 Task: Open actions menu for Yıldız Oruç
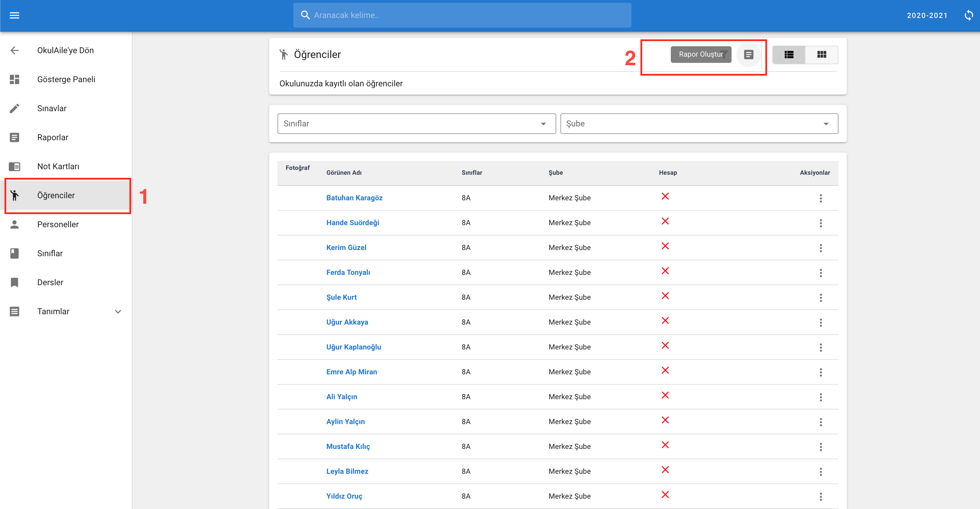point(821,497)
